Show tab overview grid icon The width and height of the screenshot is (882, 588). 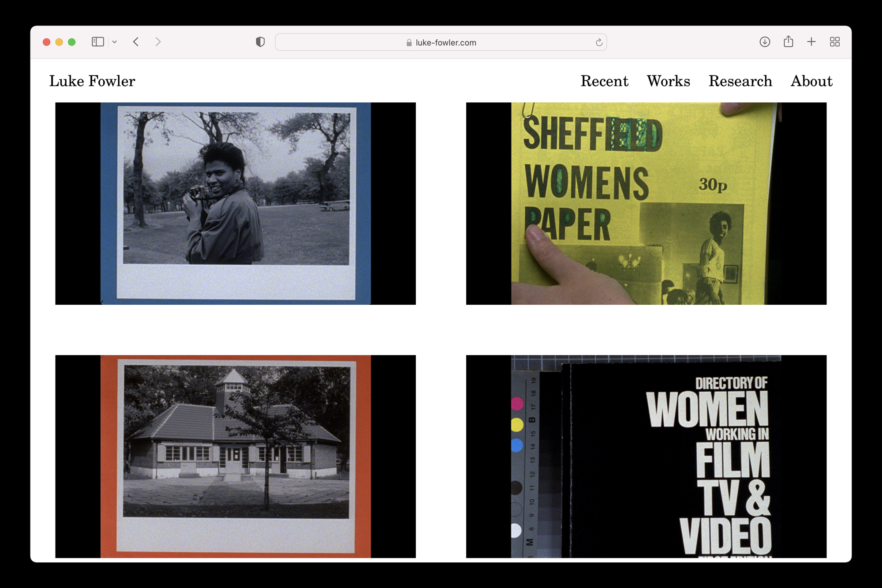(x=835, y=42)
